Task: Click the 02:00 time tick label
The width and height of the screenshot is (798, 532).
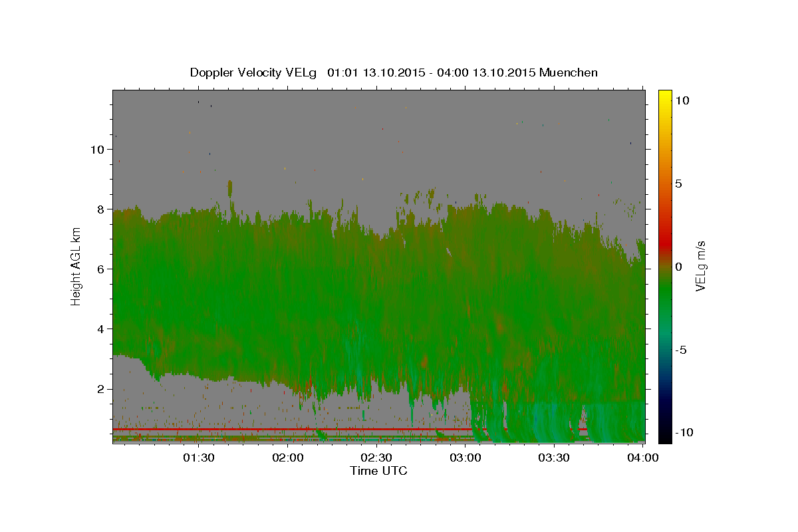Action: pos(289,458)
